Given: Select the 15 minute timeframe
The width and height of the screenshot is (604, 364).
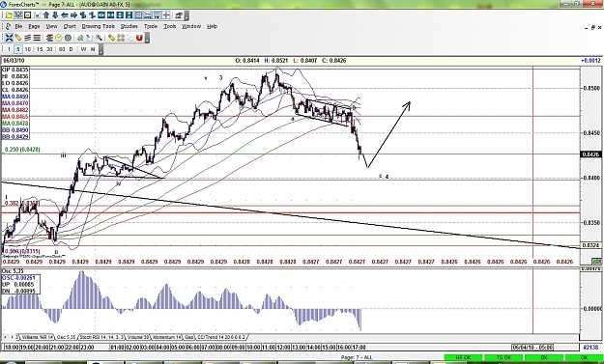Looking at the screenshot, I should point(40,49).
